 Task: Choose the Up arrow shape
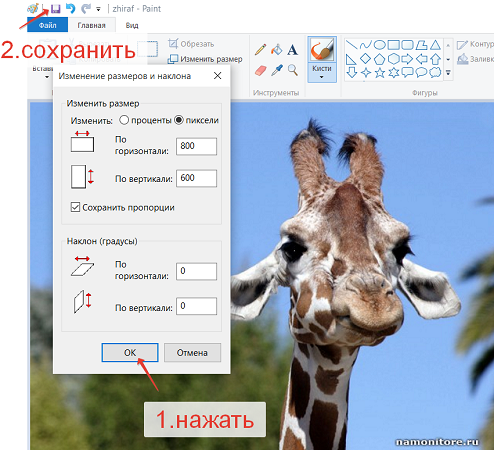pyautogui.click(x=435, y=59)
